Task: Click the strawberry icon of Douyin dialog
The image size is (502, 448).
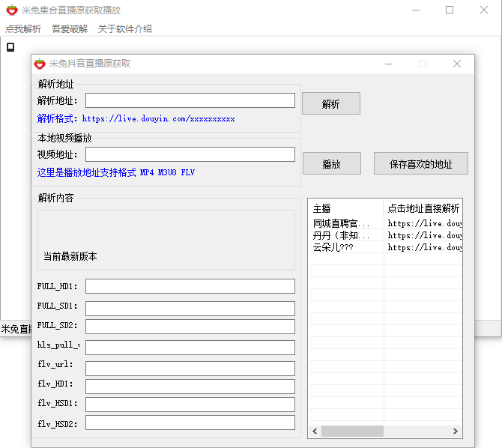Action: point(40,64)
